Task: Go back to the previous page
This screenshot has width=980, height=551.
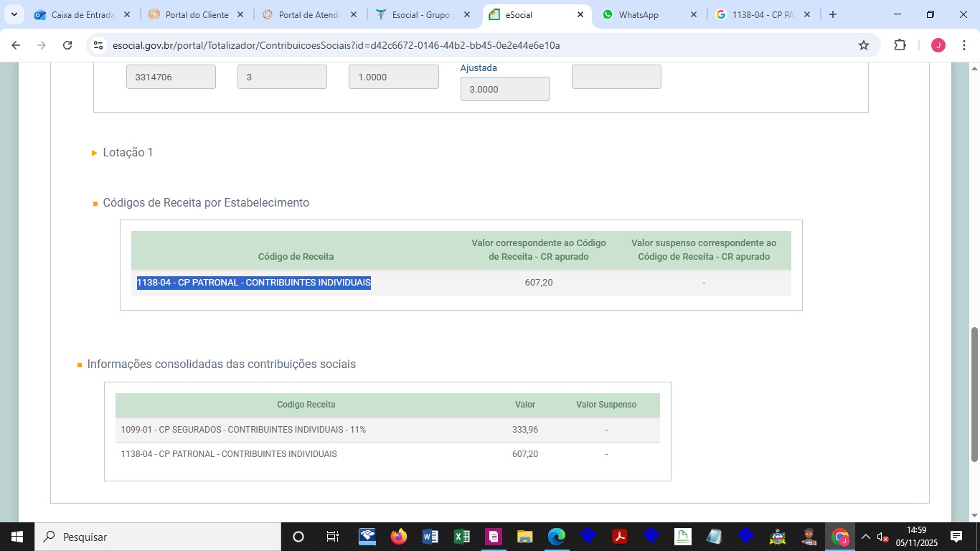Action: click(x=16, y=45)
